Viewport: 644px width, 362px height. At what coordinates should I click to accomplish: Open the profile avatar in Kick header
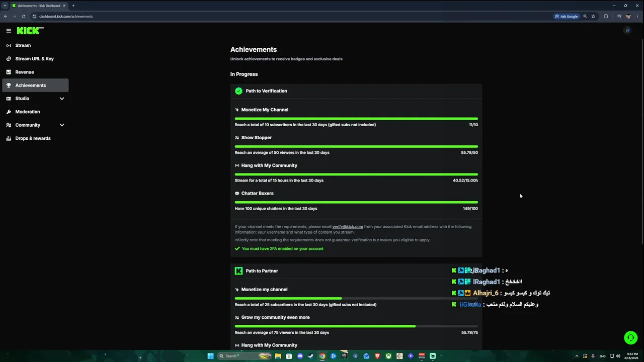click(x=627, y=31)
